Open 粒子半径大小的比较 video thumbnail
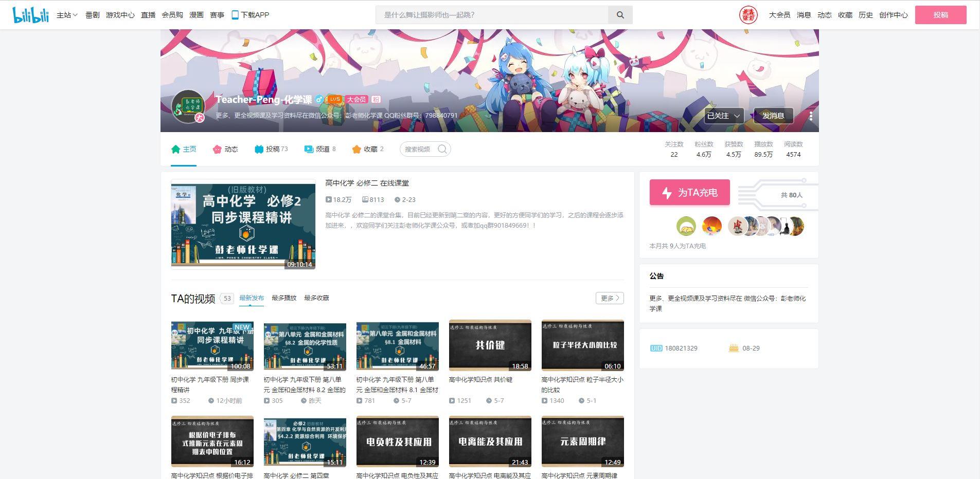The width and height of the screenshot is (980, 479). point(582,345)
